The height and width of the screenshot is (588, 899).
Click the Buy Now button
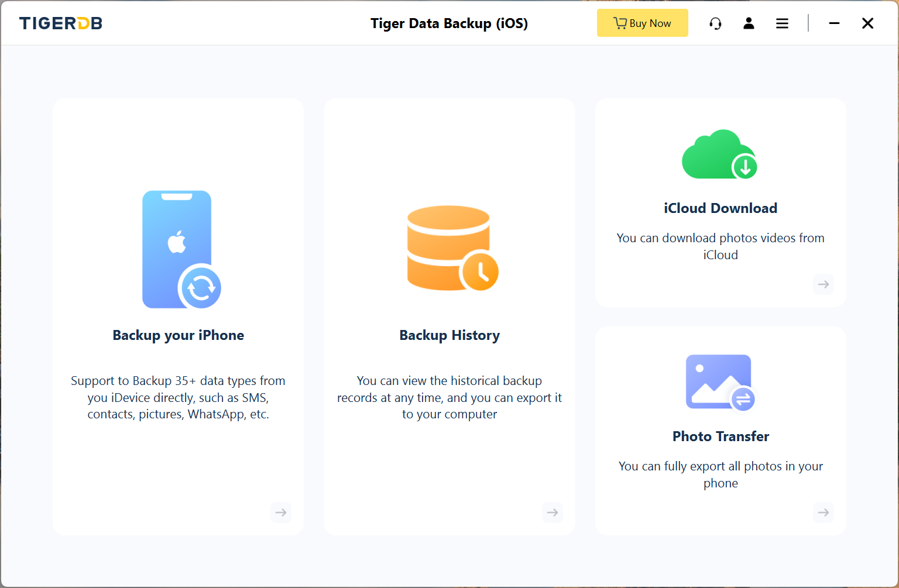pos(642,23)
